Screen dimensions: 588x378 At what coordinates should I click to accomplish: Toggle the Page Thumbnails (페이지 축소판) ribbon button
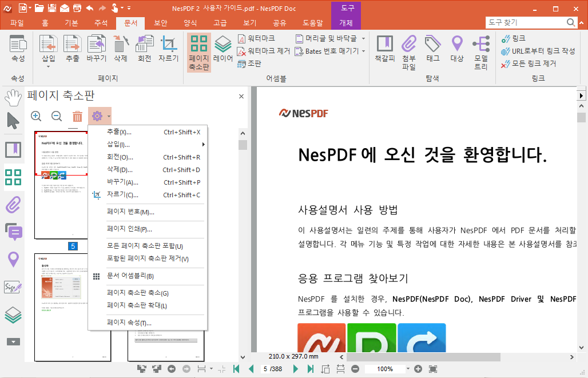pos(199,51)
